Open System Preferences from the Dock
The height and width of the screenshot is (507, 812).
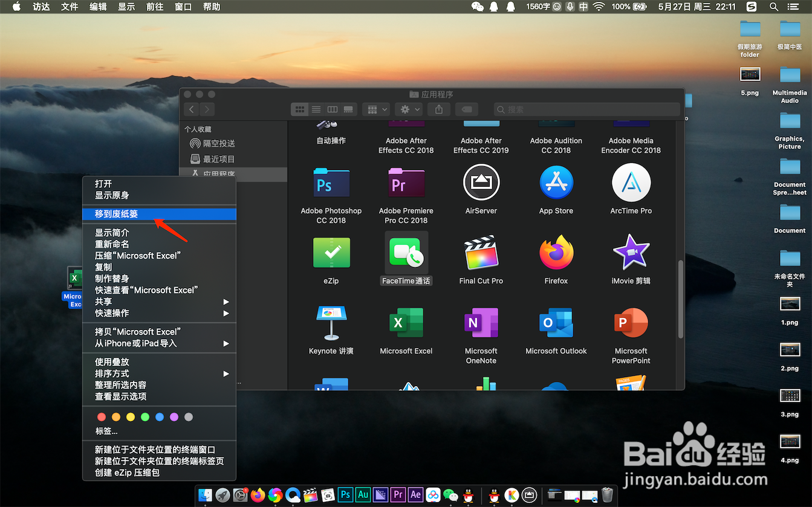pos(241,495)
